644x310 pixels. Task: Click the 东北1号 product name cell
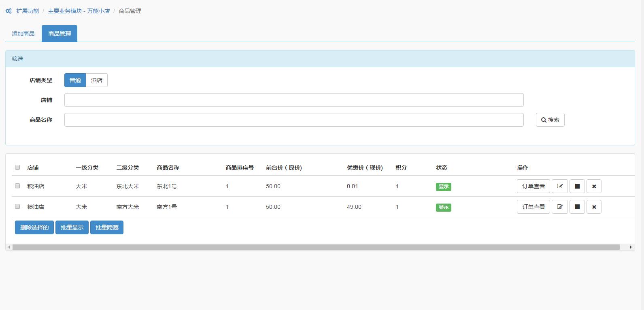pyautogui.click(x=167, y=186)
